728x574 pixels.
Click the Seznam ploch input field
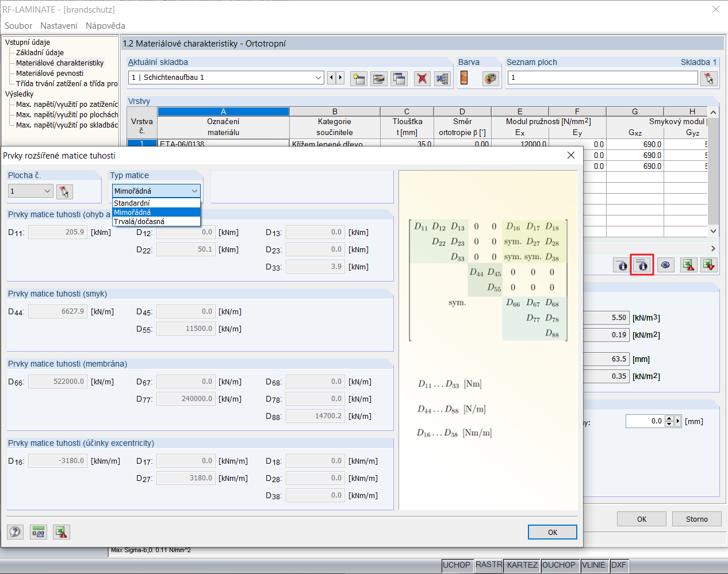pyautogui.click(x=603, y=78)
